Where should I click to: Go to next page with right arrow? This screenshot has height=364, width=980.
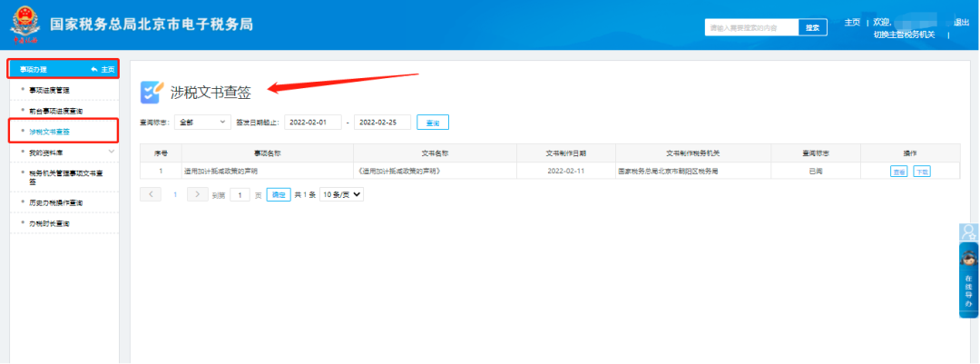[197, 194]
